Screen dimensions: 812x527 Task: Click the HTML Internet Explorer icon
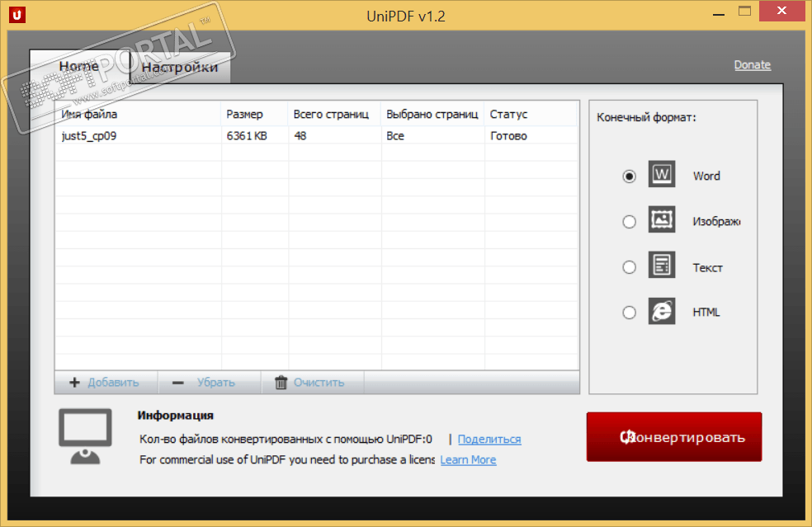point(661,311)
